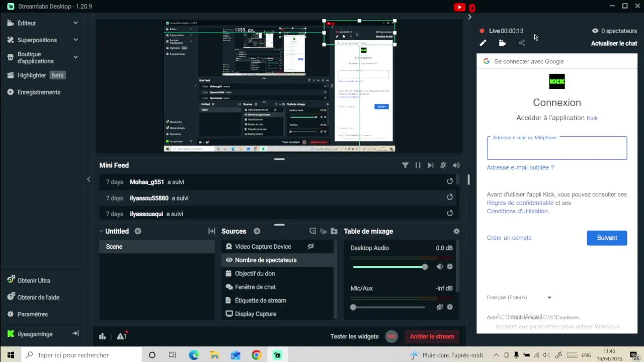
Task: Mute the Desktop Audio channel
Action: tap(440, 267)
